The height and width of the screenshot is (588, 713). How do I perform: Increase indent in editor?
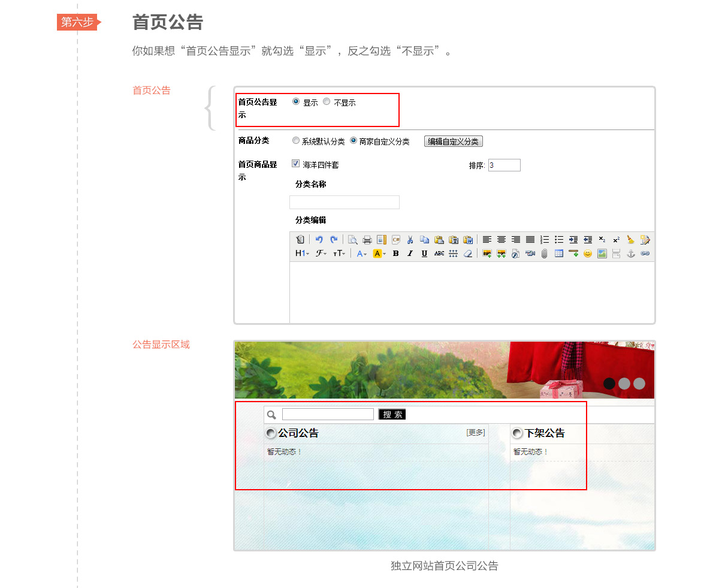[x=573, y=240]
